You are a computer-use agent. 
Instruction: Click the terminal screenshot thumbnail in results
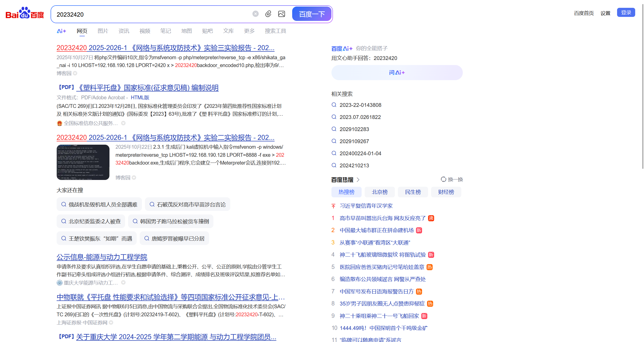pos(83,163)
